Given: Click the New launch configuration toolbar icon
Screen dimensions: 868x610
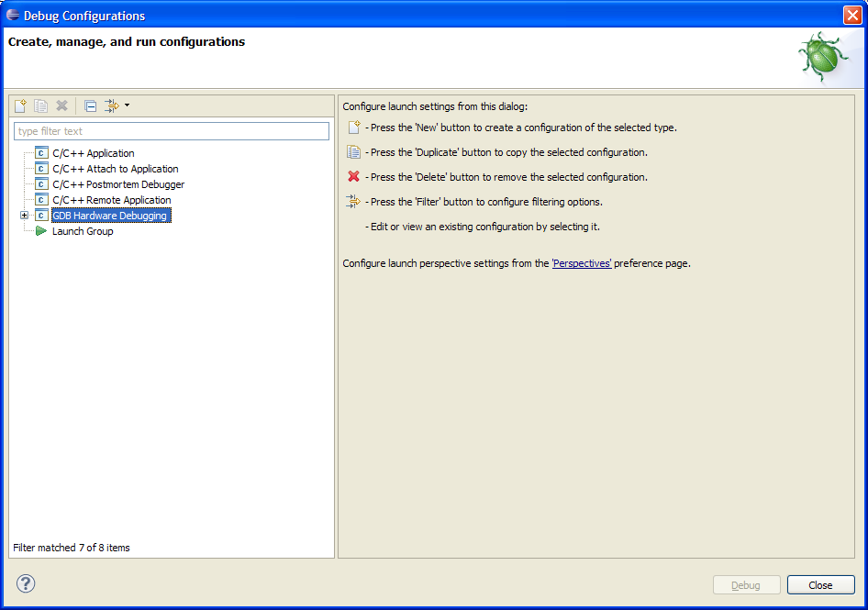Looking at the screenshot, I should pos(20,105).
